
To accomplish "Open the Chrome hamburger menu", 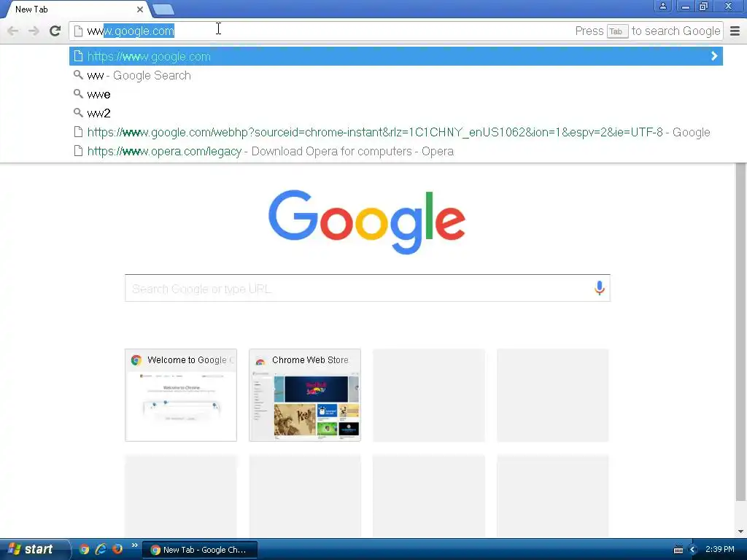I will click(735, 31).
